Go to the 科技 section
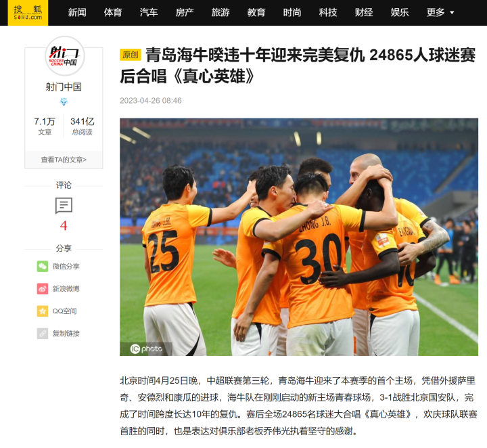 pyautogui.click(x=328, y=12)
